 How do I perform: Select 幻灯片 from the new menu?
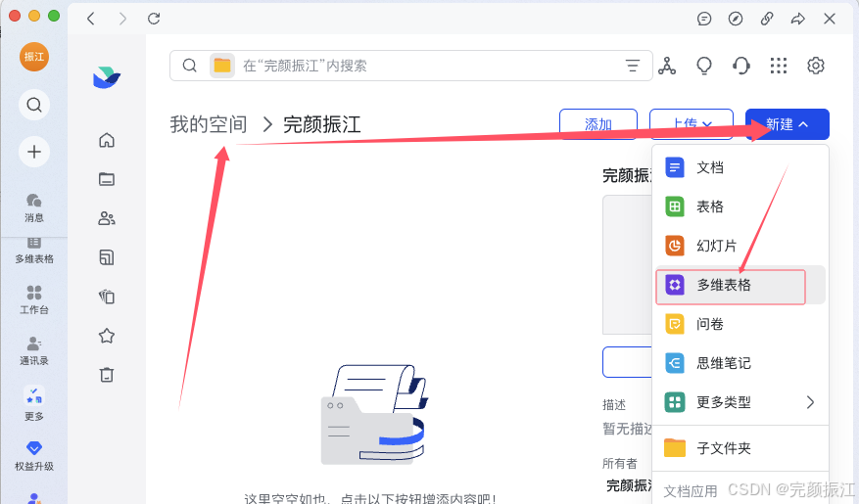pos(740,246)
